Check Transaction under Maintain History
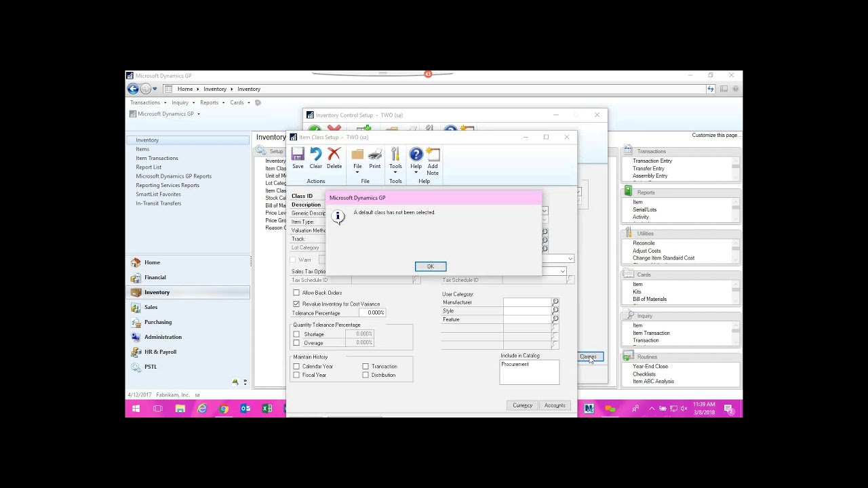868x488 pixels. tap(366, 367)
